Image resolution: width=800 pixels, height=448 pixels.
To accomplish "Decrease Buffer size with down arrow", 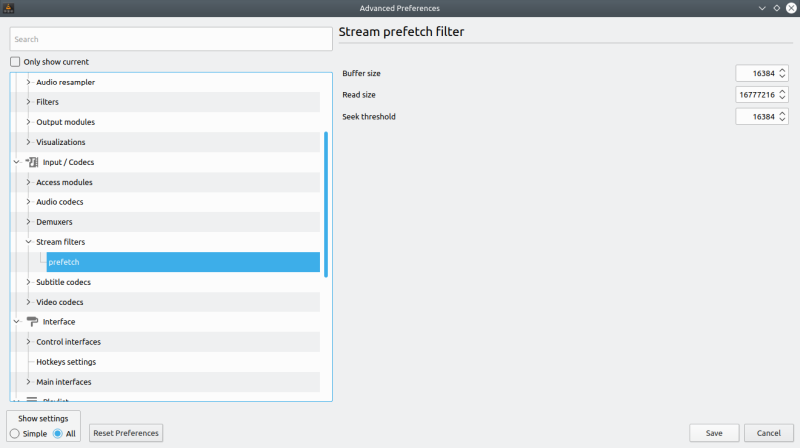I will click(782, 77).
